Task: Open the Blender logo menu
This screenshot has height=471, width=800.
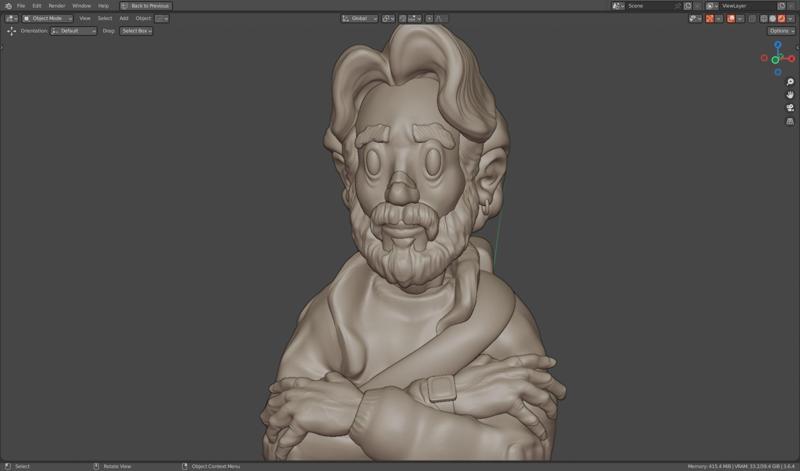Action: pyautogui.click(x=8, y=6)
